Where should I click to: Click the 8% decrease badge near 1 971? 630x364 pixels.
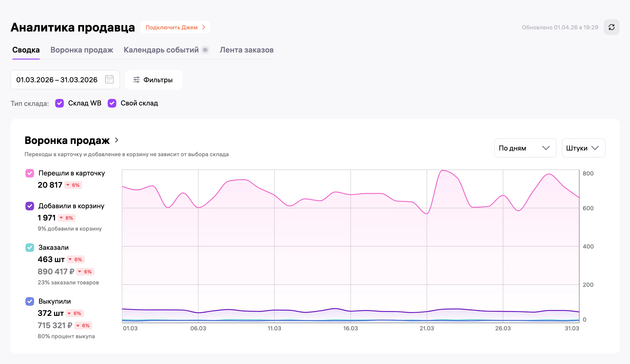click(67, 218)
